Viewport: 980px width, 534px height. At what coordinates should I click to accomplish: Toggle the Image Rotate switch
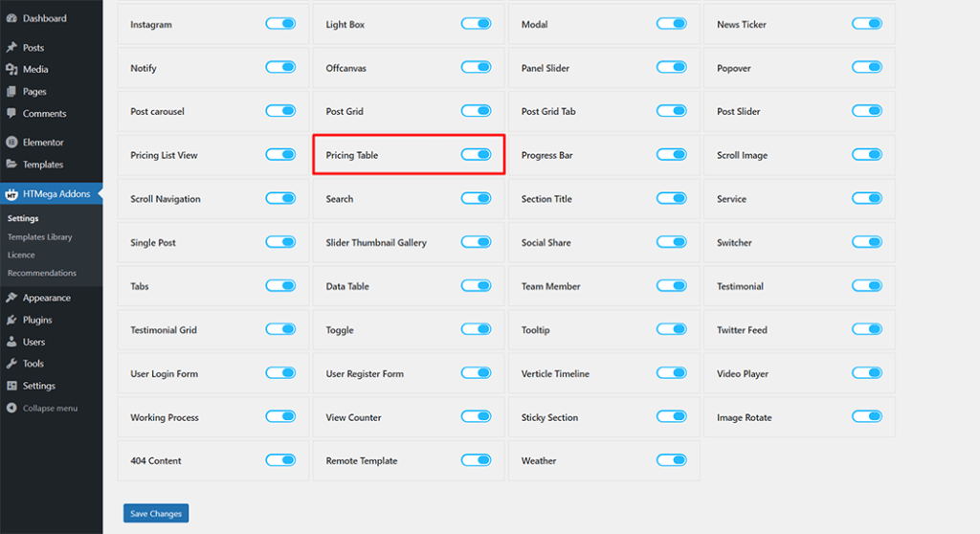pos(867,416)
